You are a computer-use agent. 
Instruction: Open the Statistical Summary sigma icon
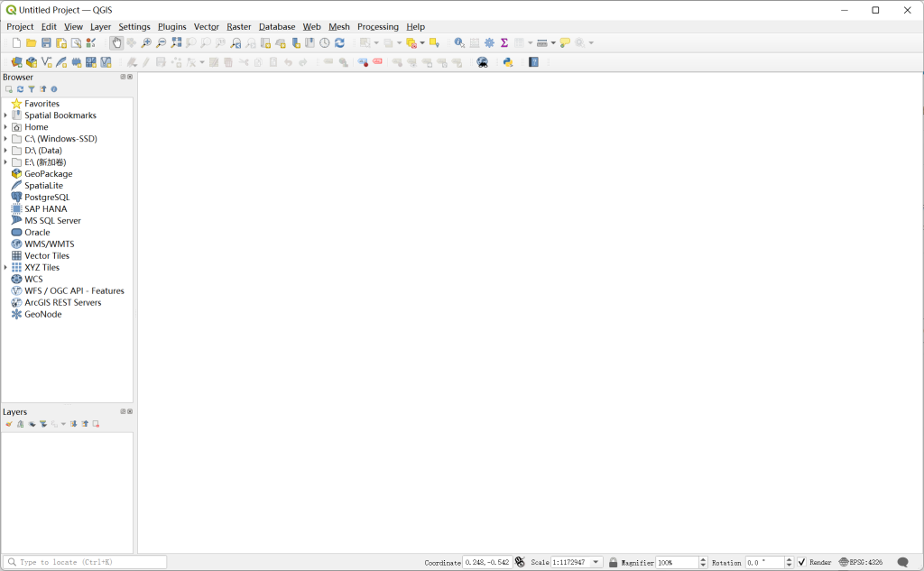pos(504,43)
